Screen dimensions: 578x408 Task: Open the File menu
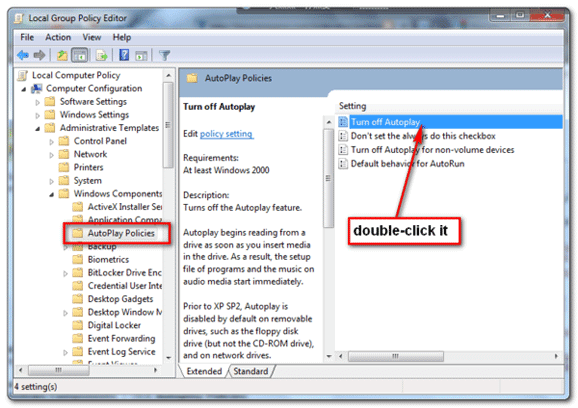click(27, 37)
